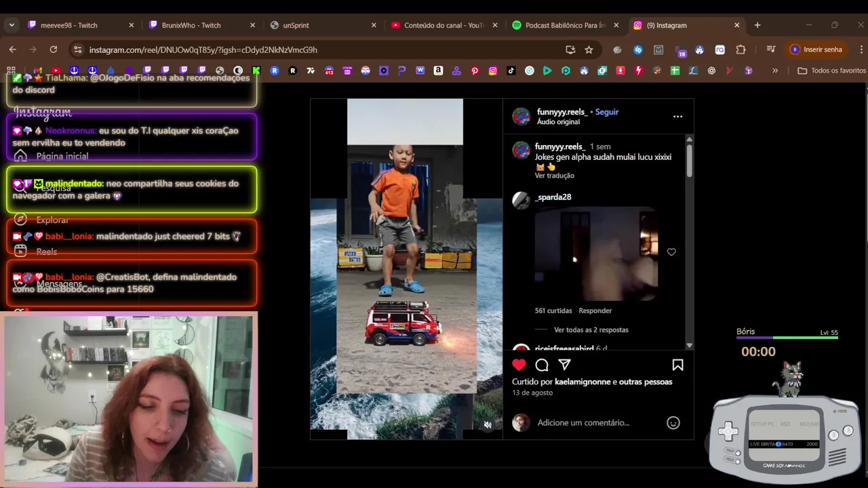This screenshot has width=868, height=488.
Task: Switch to meevee98 - Twitch tab
Action: pyautogui.click(x=81, y=25)
